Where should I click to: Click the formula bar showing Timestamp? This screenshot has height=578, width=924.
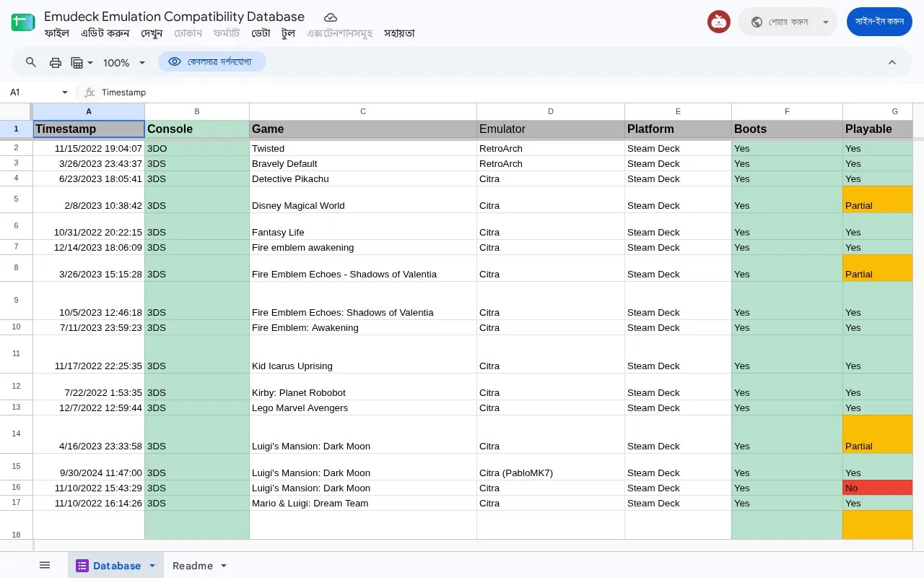[x=505, y=92]
